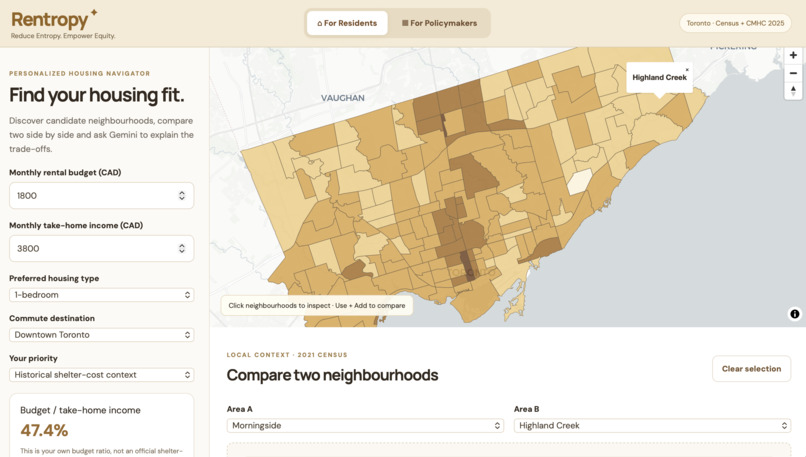Close the Highland Creek map popup
Viewport: 806px width, 457px height.
tap(687, 69)
